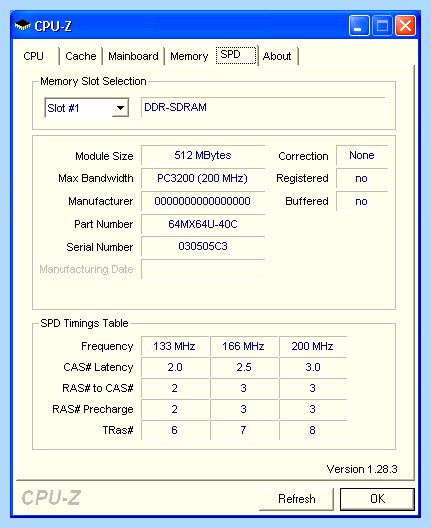
Task: Go to the Mainboard tab
Action: 133,56
